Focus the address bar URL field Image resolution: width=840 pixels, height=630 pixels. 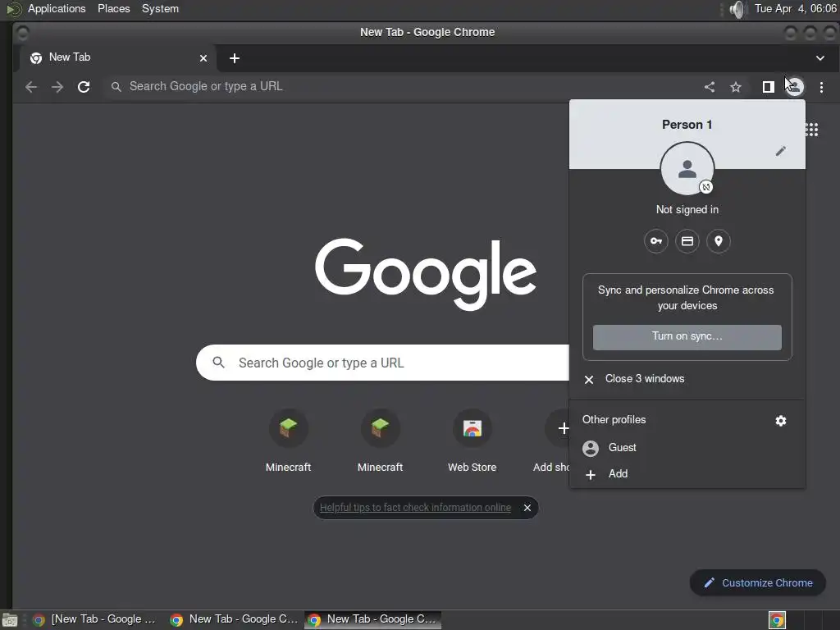[x=402, y=87]
